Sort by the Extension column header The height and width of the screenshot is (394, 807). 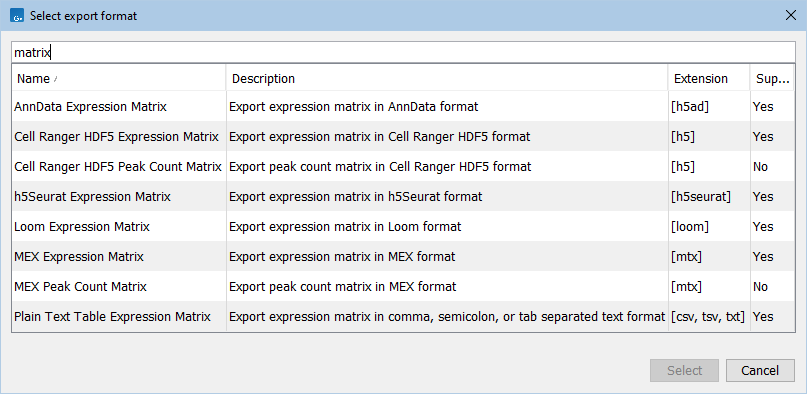pyautogui.click(x=709, y=79)
